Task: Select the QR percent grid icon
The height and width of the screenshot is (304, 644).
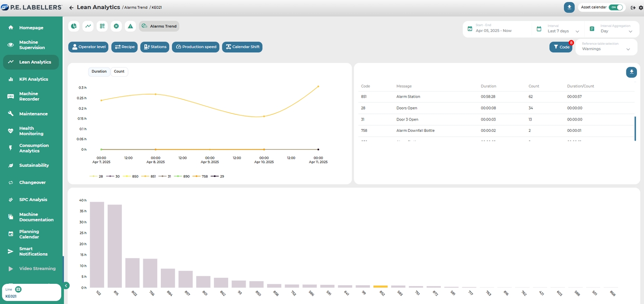Action: (102, 26)
